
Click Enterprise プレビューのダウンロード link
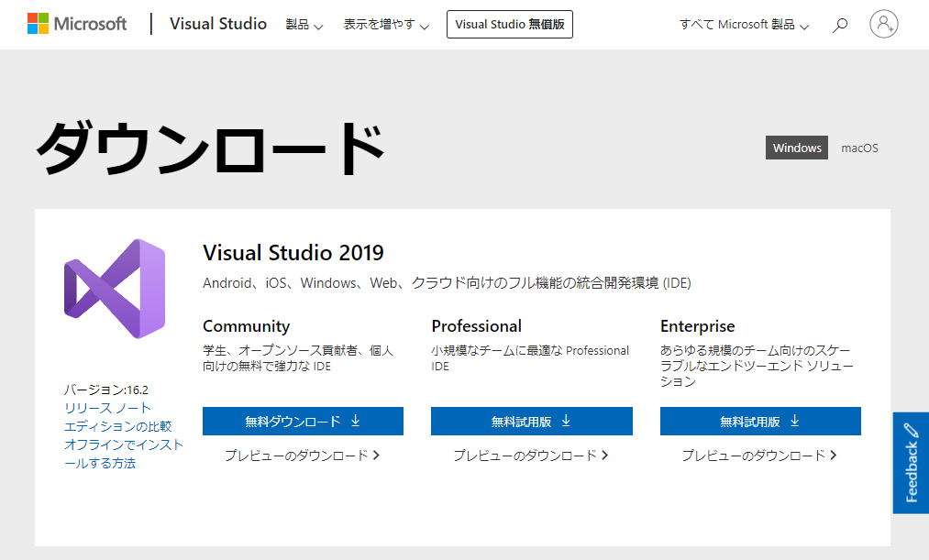[x=759, y=456]
